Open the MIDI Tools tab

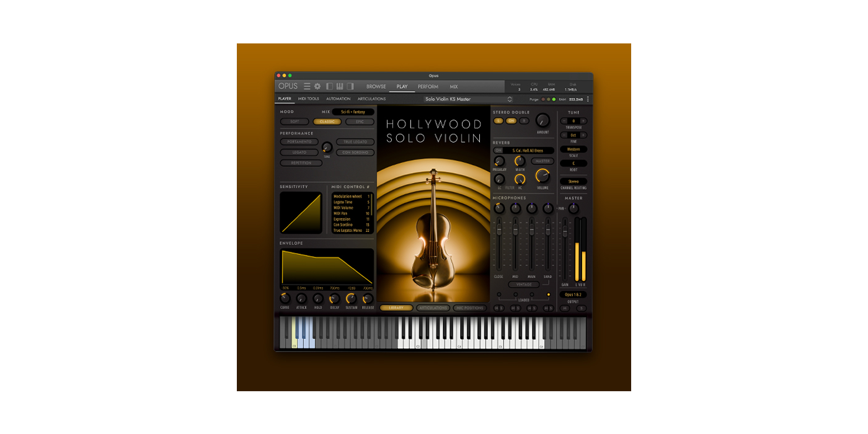[308, 99]
